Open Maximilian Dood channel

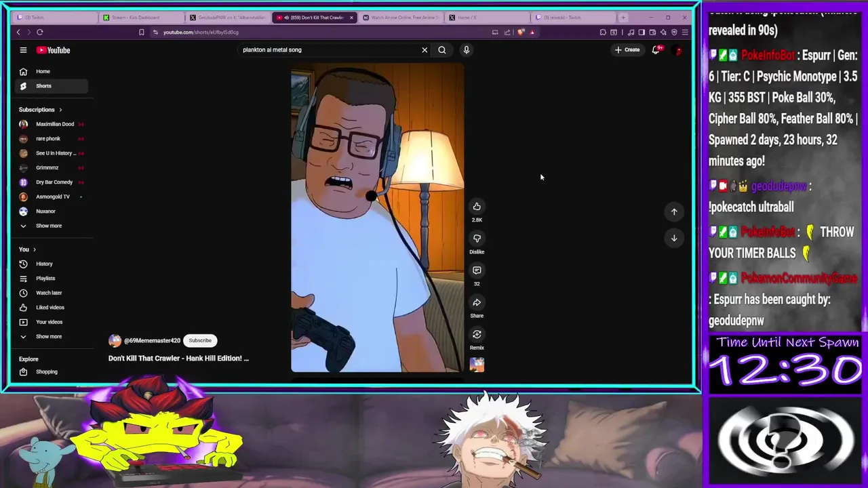51,124
